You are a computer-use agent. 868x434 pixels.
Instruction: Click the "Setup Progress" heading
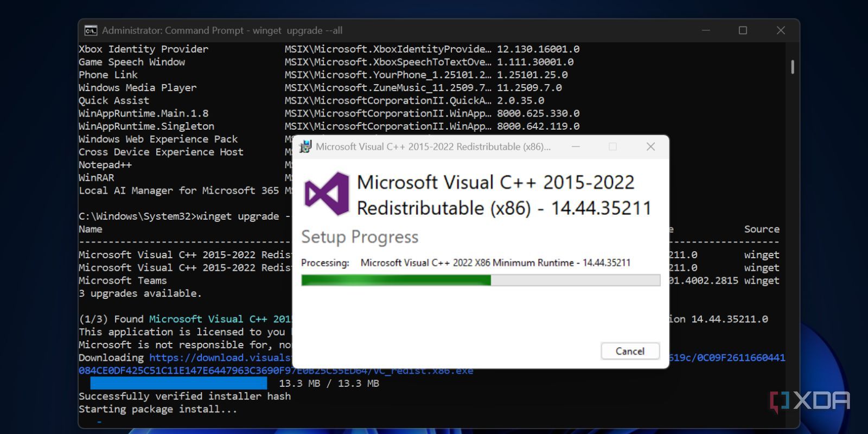(x=360, y=237)
